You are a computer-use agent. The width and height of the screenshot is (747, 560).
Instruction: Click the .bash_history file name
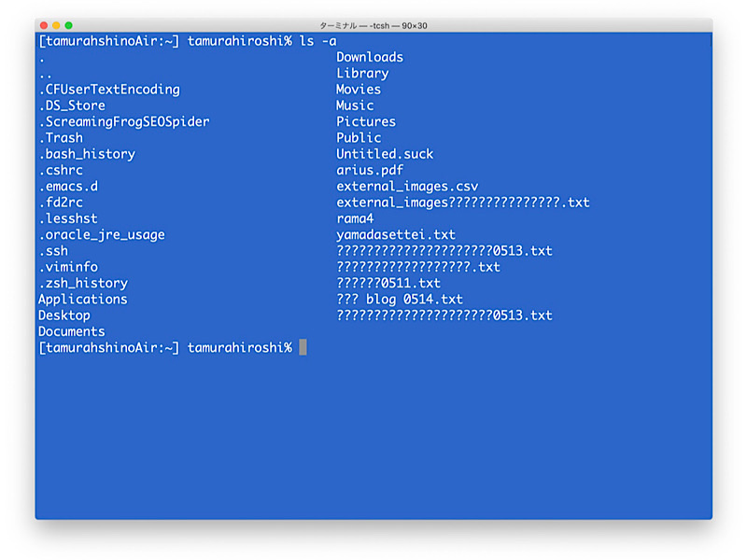click(x=87, y=154)
